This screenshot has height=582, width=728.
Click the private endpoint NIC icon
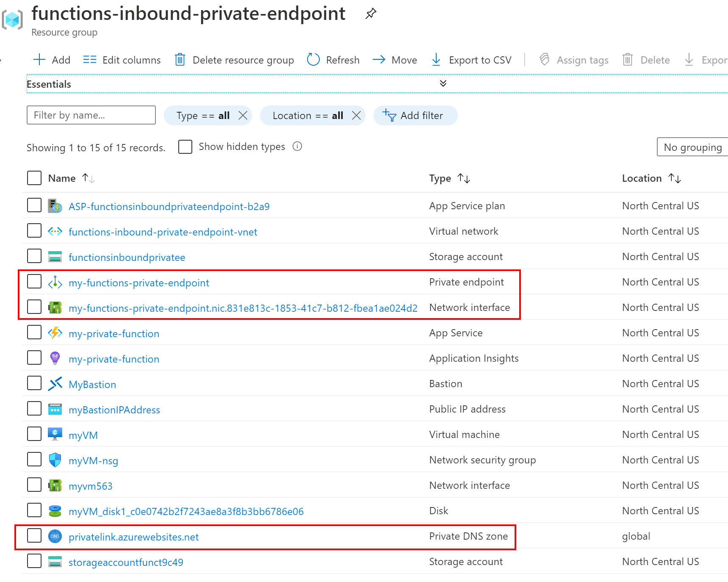coord(55,308)
